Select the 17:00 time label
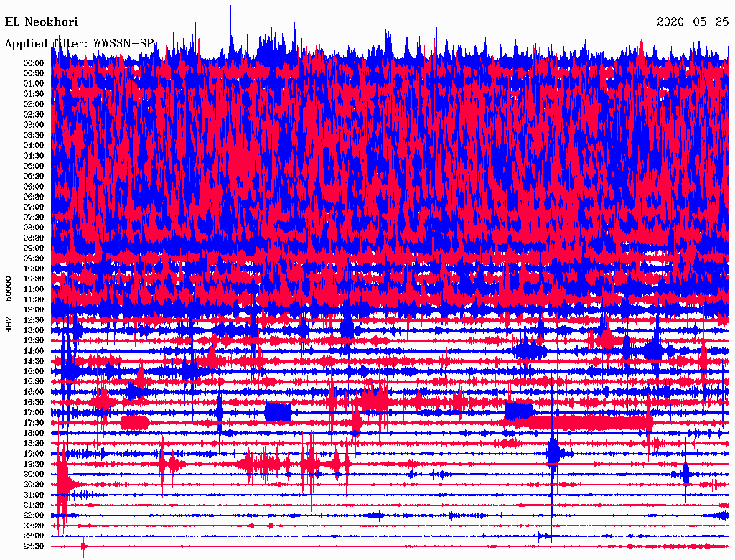735x560 pixels. 34,412
